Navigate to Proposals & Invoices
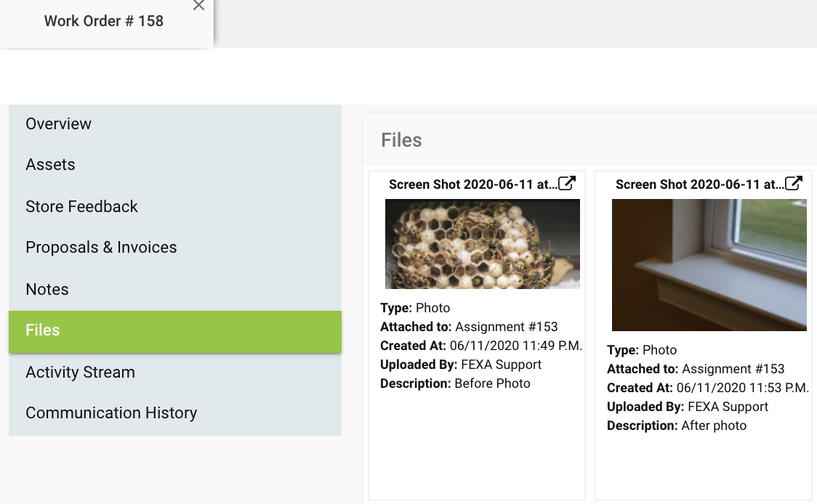The height and width of the screenshot is (504, 817). [x=102, y=248]
